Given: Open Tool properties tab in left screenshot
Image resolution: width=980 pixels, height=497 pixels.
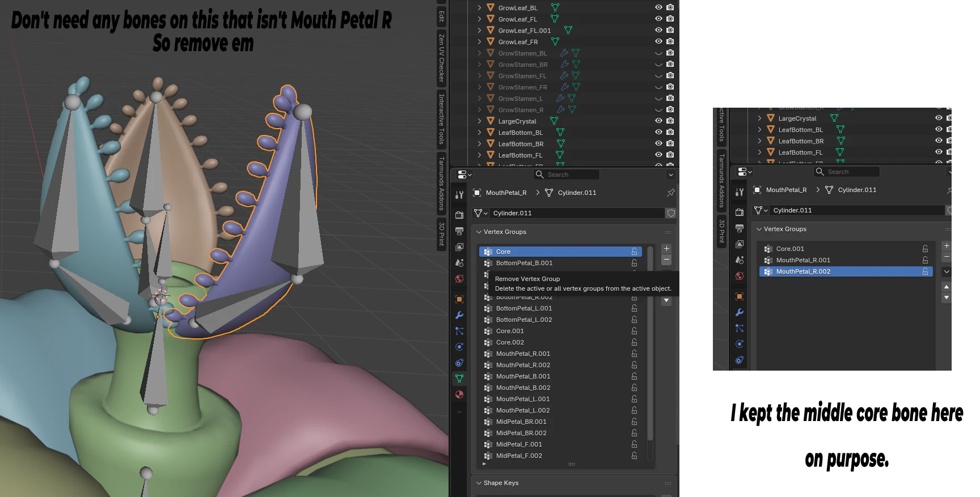Looking at the screenshot, I should [x=459, y=194].
